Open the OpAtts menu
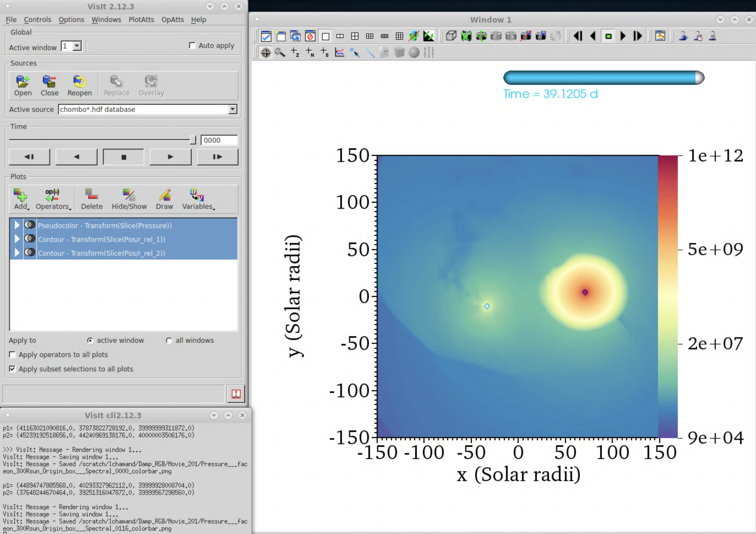 (173, 20)
